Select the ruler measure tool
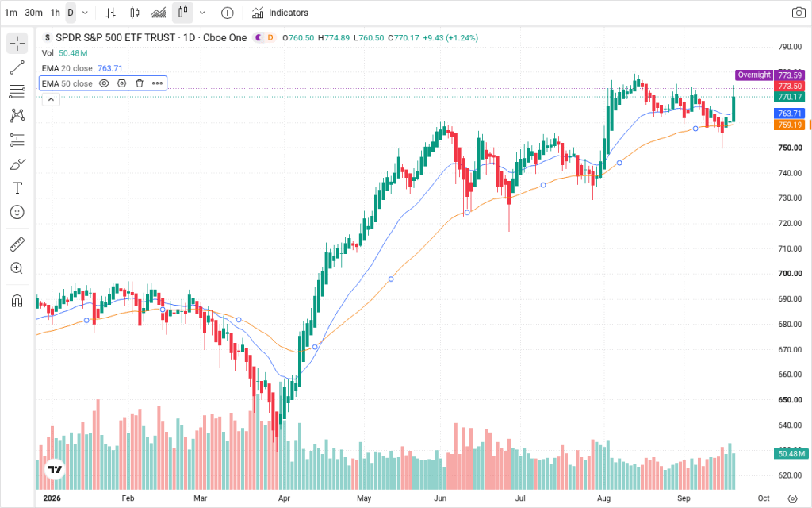 [x=17, y=244]
